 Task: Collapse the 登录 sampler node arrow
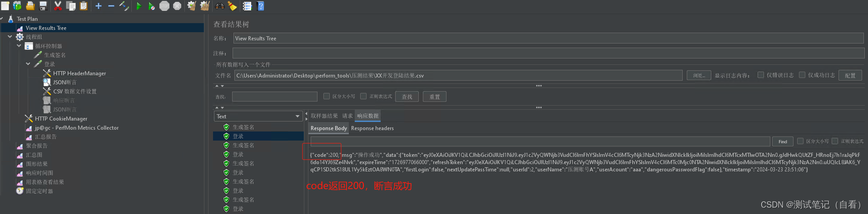(28, 64)
